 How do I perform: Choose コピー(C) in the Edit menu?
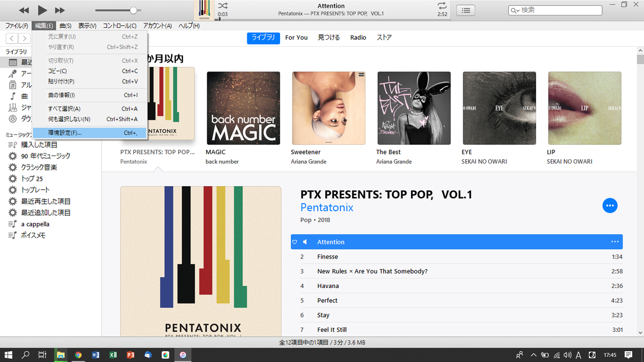point(90,71)
